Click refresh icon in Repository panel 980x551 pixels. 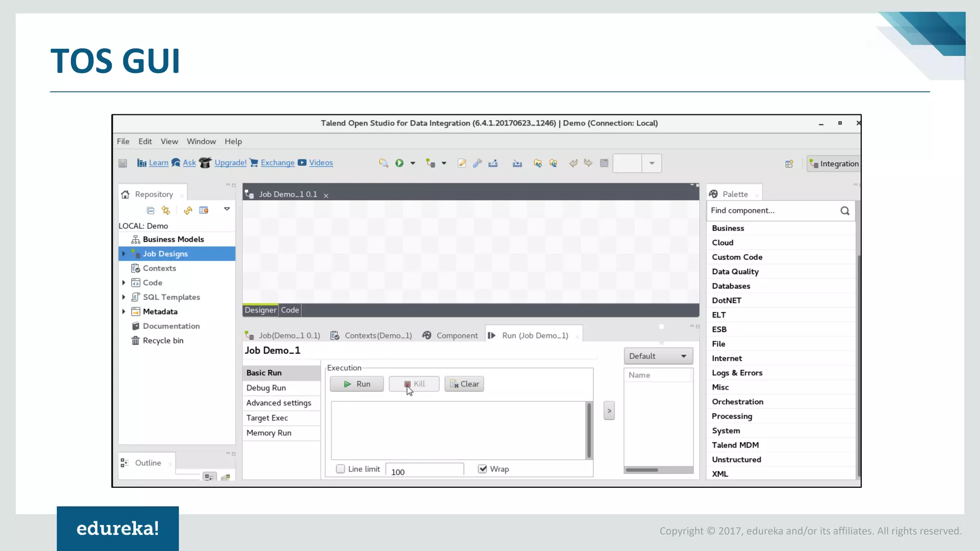coord(188,210)
